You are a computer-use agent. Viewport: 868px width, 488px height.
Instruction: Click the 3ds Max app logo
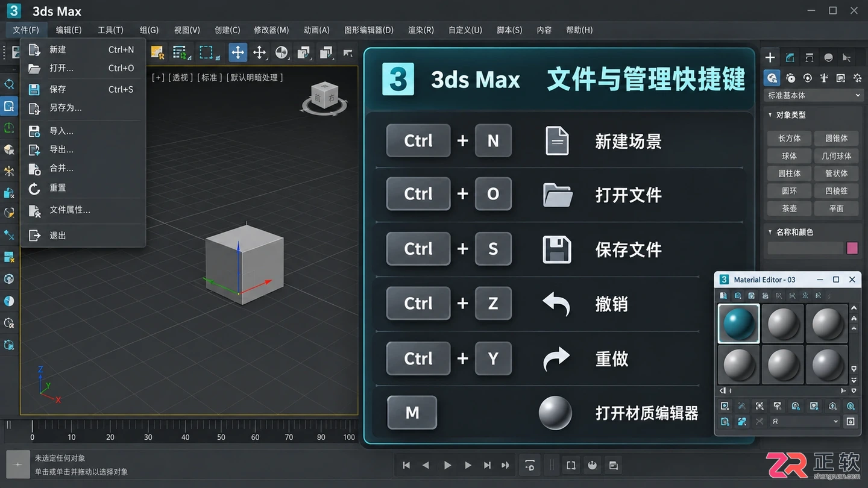13,11
